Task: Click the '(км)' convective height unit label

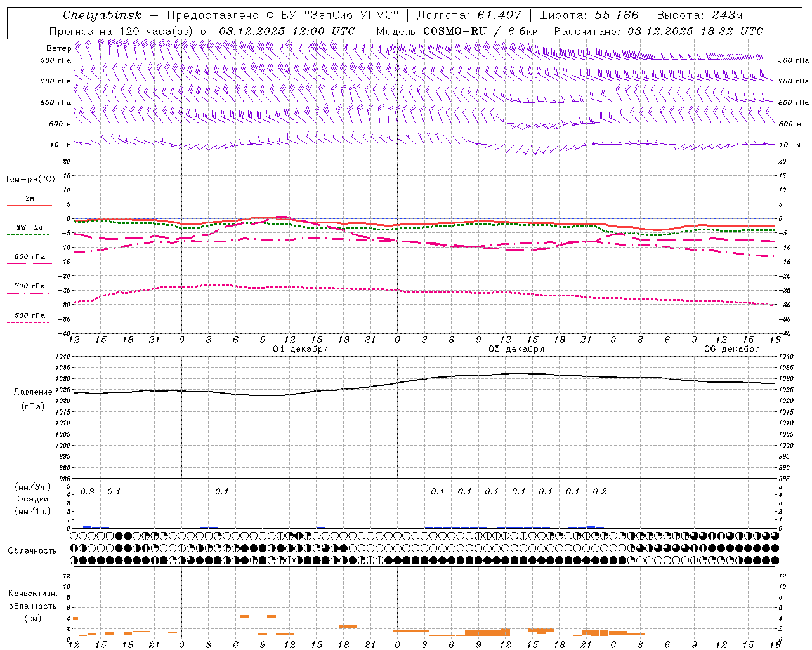Action: point(32,618)
